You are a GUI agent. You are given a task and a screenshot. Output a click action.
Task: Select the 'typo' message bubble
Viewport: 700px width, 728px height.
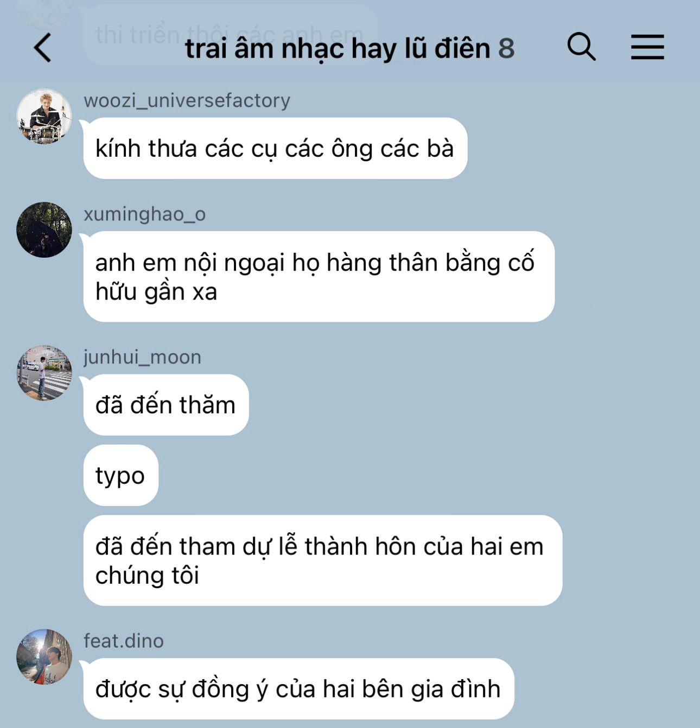click(121, 475)
